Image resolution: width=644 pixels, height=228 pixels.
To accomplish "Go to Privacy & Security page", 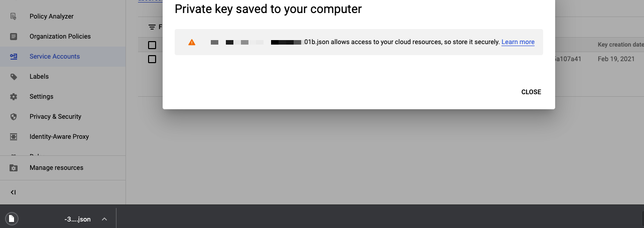I will [x=55, y=117].
